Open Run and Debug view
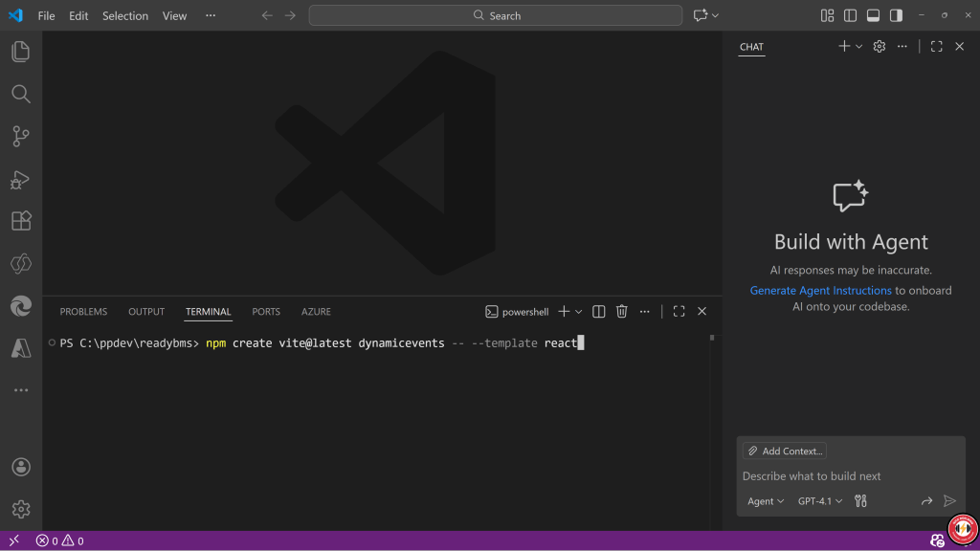This screenshot has width=980, height=551. [21, 179]
